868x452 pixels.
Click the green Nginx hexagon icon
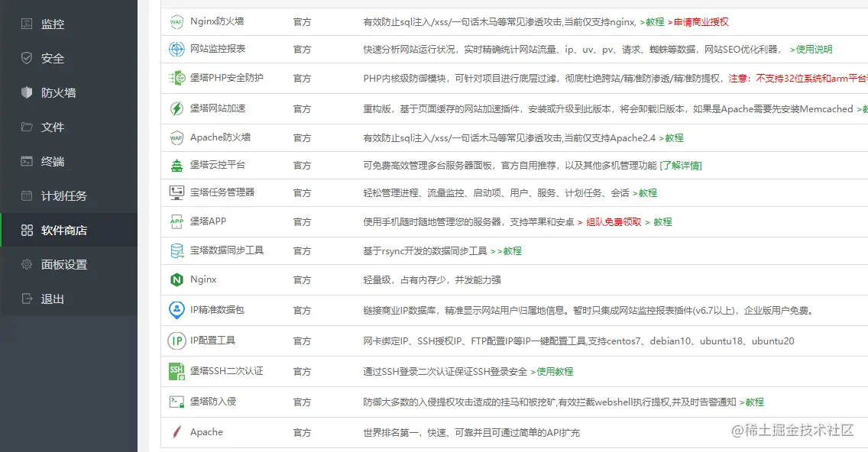177,280
